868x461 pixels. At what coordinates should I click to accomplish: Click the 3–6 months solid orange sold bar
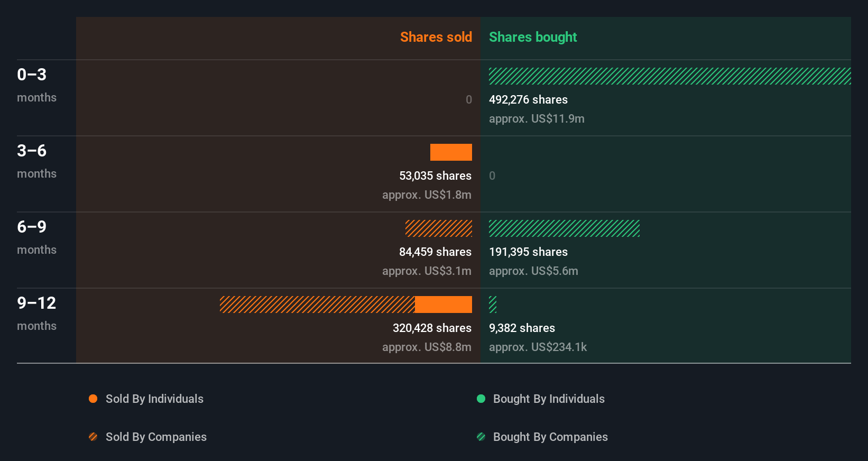[x=451, y=152]
